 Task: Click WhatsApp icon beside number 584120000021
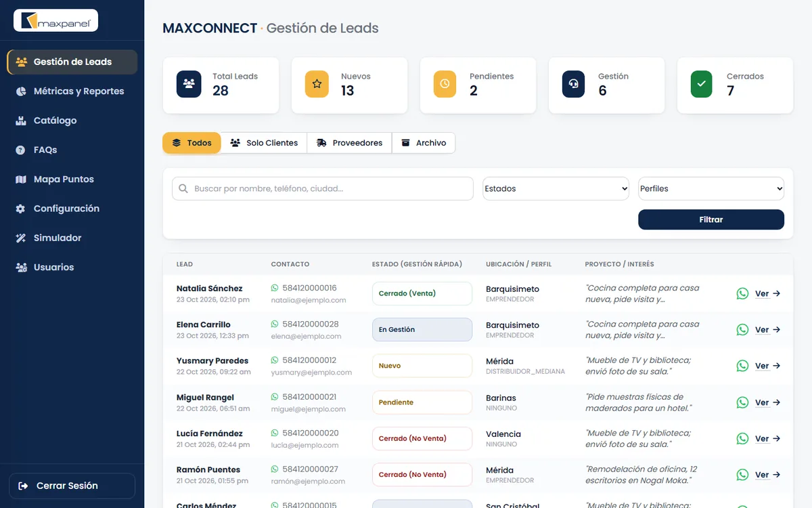click(275, 397)
